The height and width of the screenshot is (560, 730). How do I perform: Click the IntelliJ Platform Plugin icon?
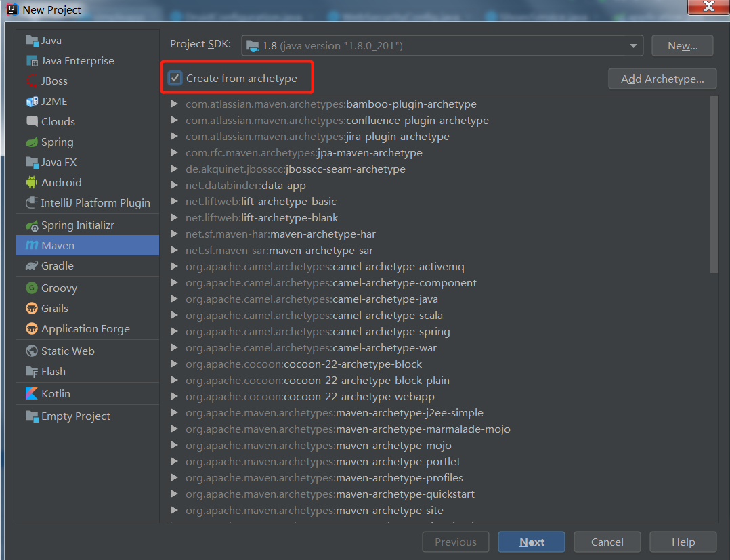pos(32,203)
